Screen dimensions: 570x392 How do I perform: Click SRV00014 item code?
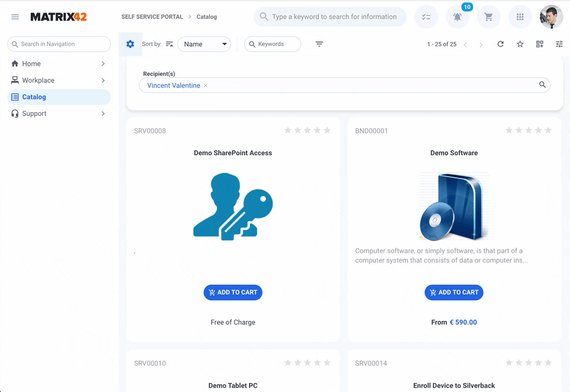click(x=370, y=364)
